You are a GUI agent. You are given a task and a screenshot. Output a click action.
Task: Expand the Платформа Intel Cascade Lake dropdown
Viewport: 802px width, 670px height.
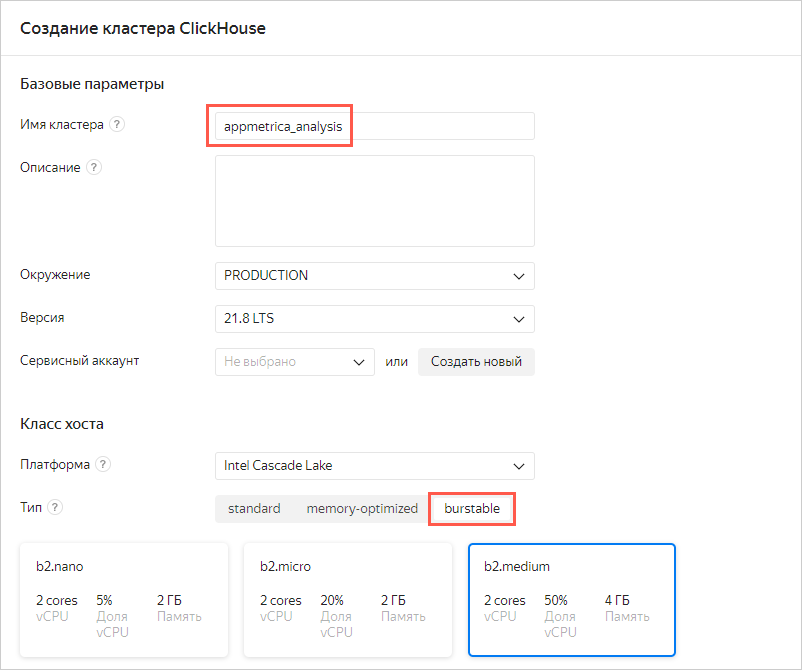pyautogui.click(x=374, y=466)
